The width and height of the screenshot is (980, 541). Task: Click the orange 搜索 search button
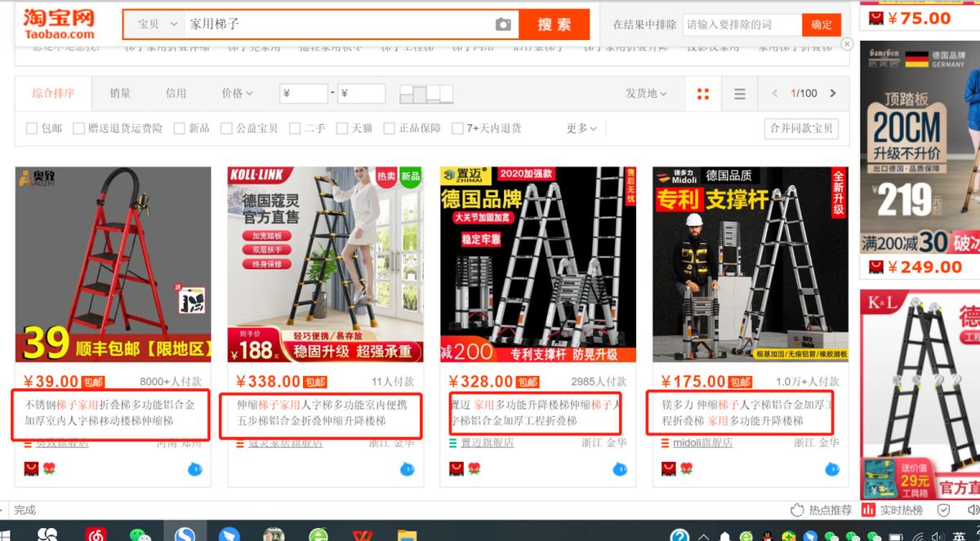555,24
